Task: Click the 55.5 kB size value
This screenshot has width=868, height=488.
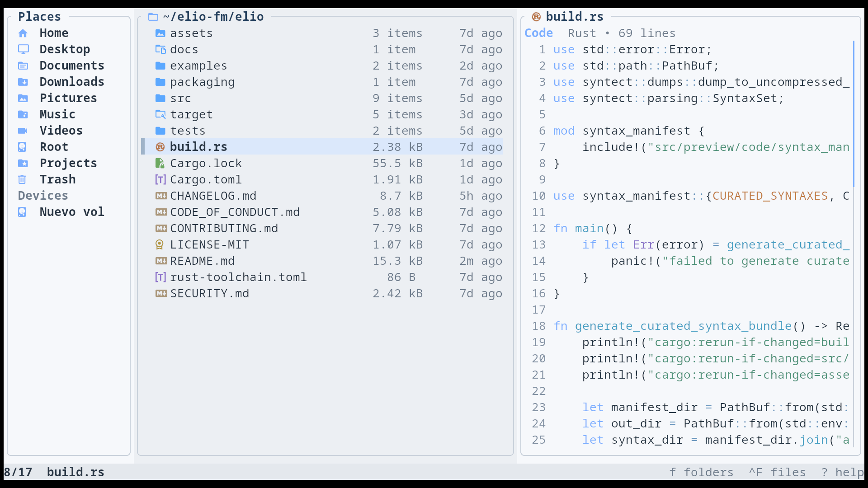Action: point(397,164)
